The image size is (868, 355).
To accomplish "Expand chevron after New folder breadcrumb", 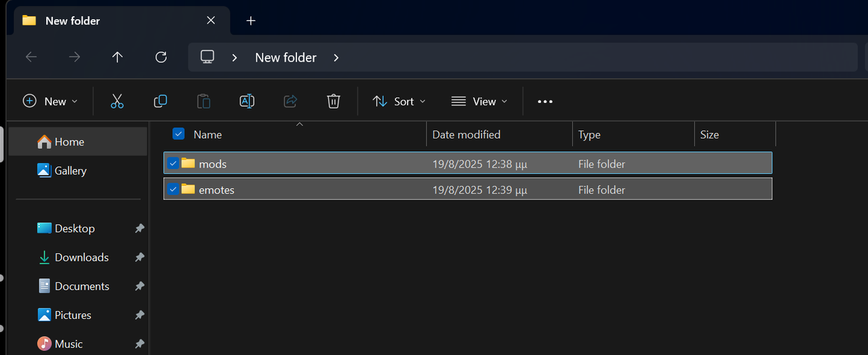I will [336, 58].
